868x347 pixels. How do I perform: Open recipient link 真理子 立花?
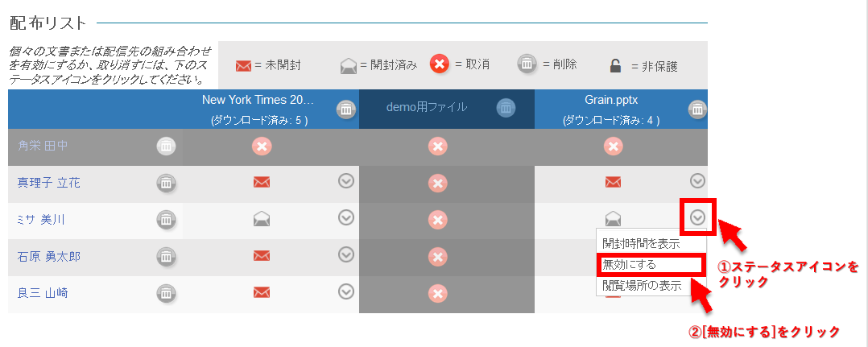click(x=49, y=183)
